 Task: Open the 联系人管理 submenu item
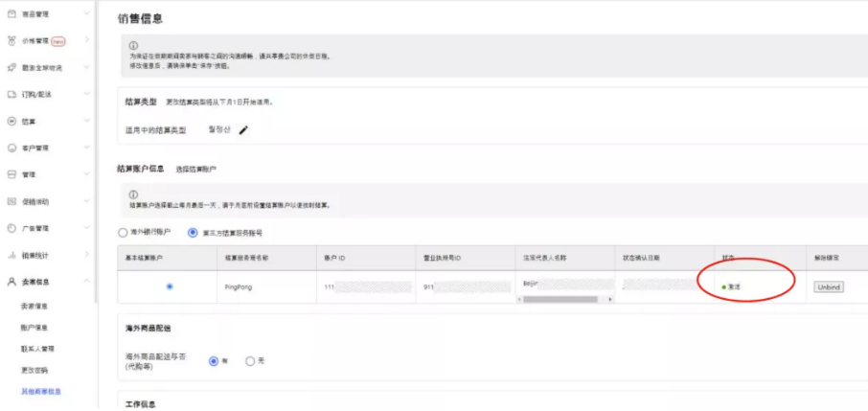click(x=38, y=349)
